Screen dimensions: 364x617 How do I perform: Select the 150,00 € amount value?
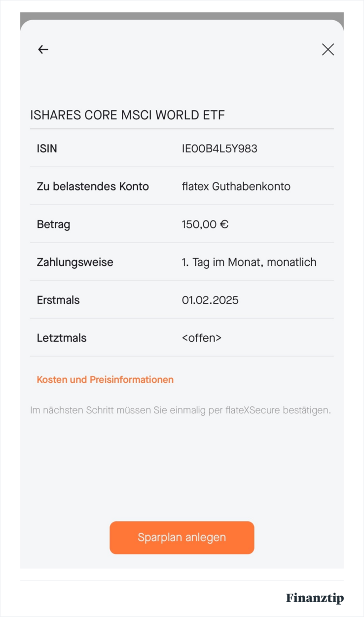coord(205,224)
